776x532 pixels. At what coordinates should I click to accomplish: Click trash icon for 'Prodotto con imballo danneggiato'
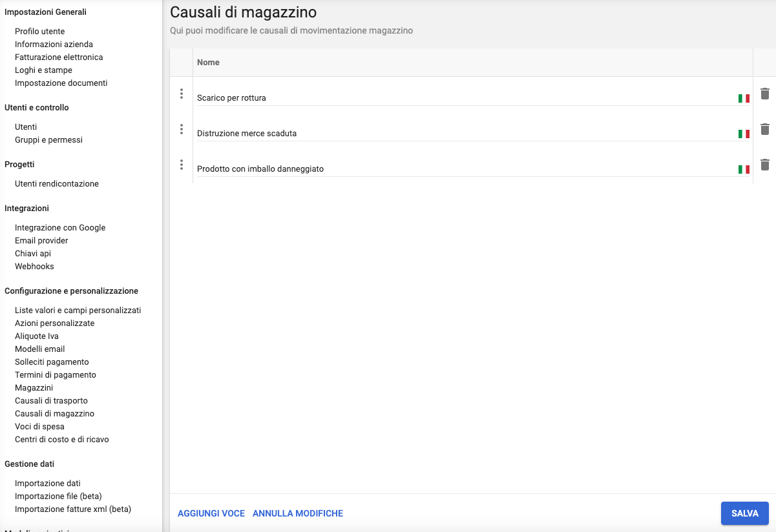click(x=765, y=165)
